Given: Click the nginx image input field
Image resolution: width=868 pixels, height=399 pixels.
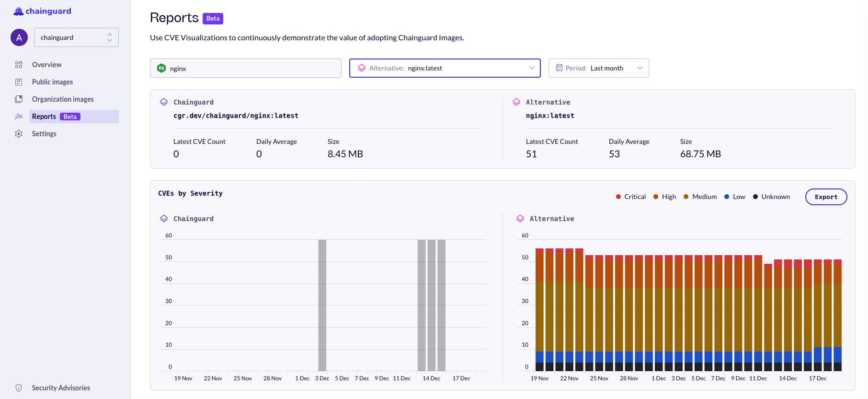Looking at the screenshot, I should point(246,68).
